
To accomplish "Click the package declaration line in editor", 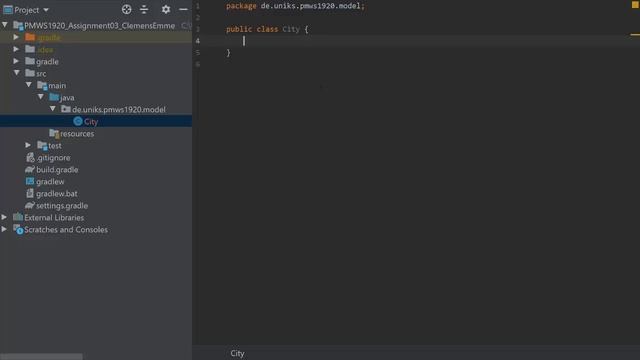I will (295, 6).
